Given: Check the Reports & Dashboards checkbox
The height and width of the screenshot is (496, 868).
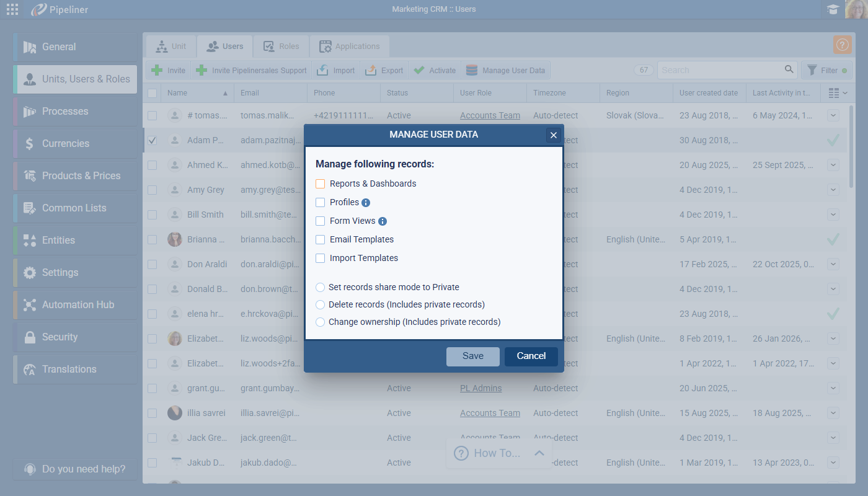Looking at the screenshot, I should (x=321, y=184).
